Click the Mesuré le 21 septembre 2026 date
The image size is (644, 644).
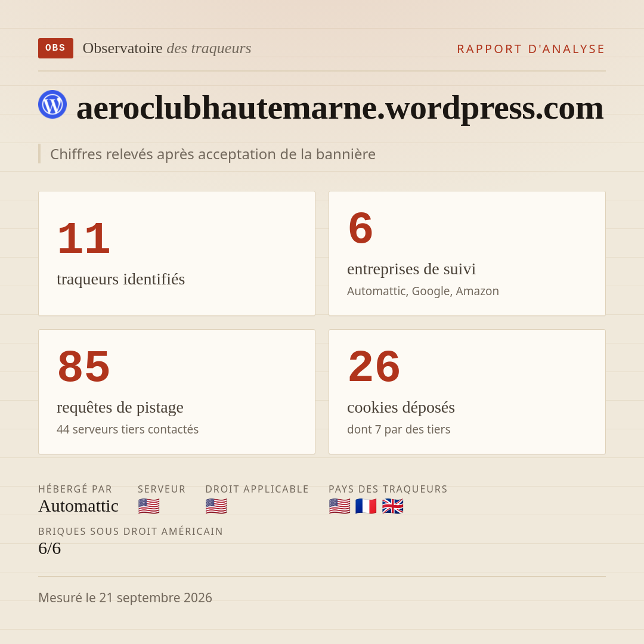click(x=125, y=597)
